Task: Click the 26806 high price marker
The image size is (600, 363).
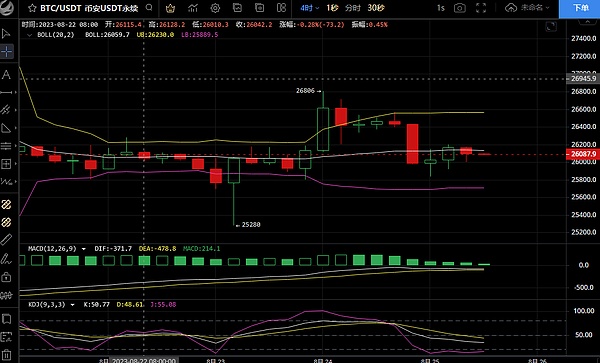Action: pyautogui.click(x=305, y=91)
